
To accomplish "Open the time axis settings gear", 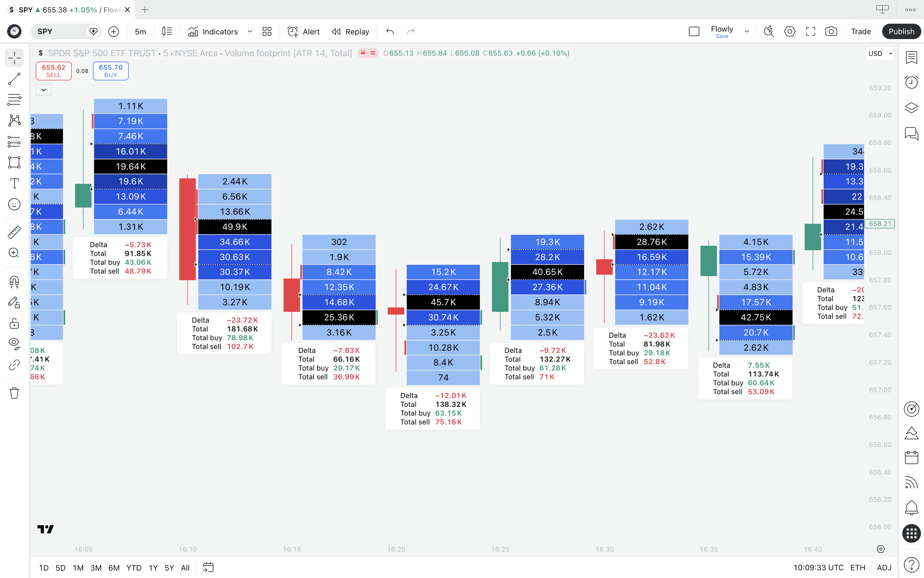I will (x=881, y=549).
